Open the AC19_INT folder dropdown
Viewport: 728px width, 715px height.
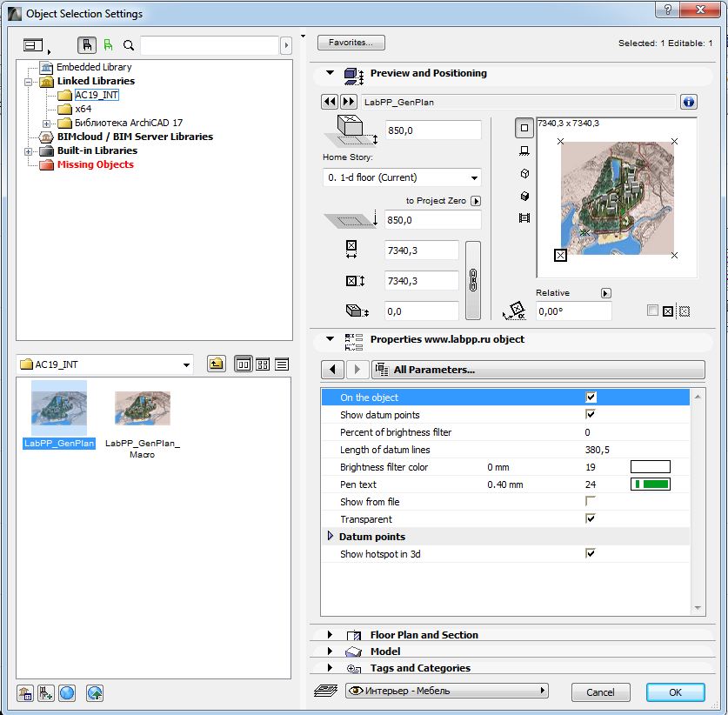[x=105, y=364]
